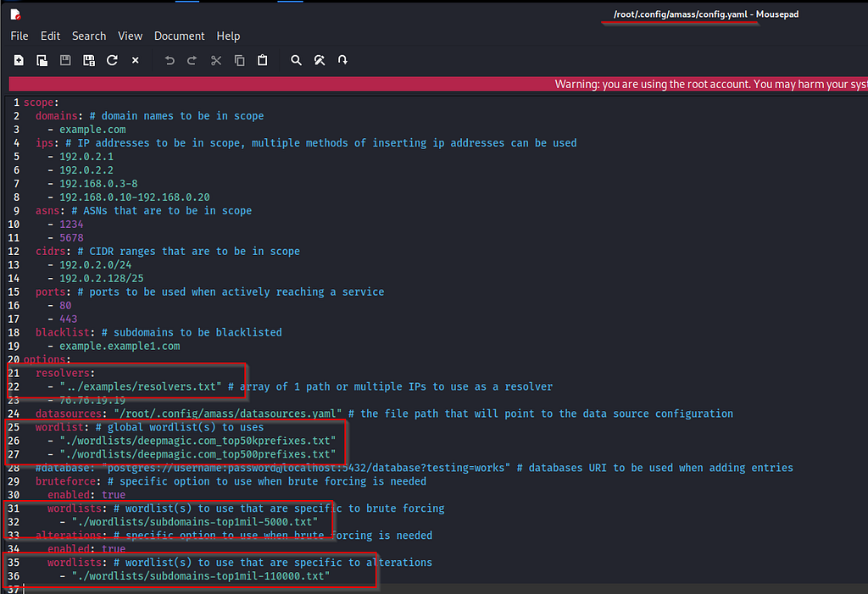Image resolution: width=868 pixels, height=594 pixels.
Task: Click the Redo arrow icon
Action: 192,60
